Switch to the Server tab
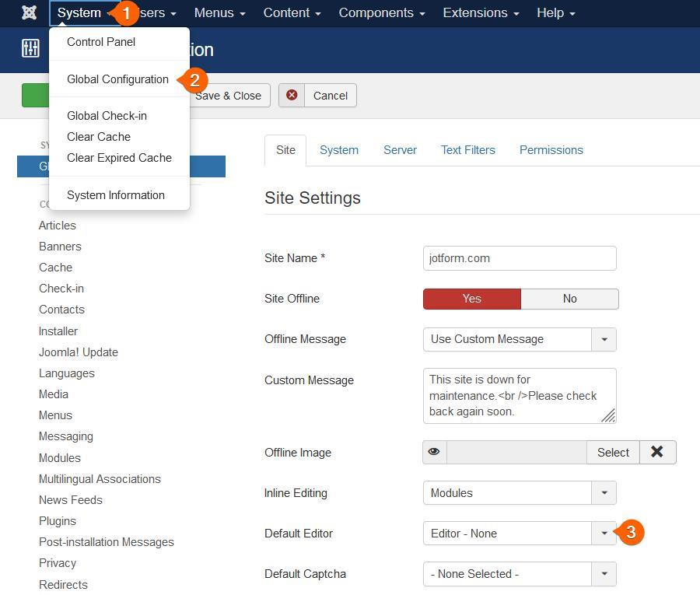The image size is (700, 595). click(400, 150)
